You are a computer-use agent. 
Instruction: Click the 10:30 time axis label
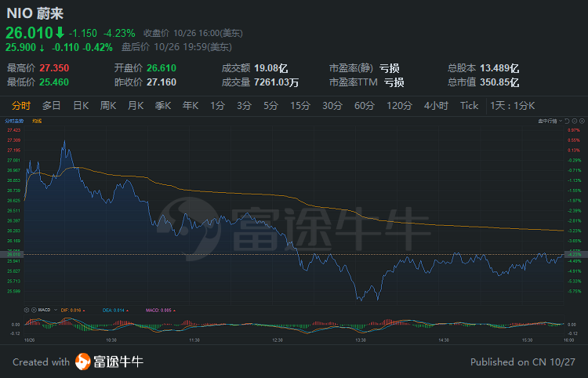click(x=111, y=340)
